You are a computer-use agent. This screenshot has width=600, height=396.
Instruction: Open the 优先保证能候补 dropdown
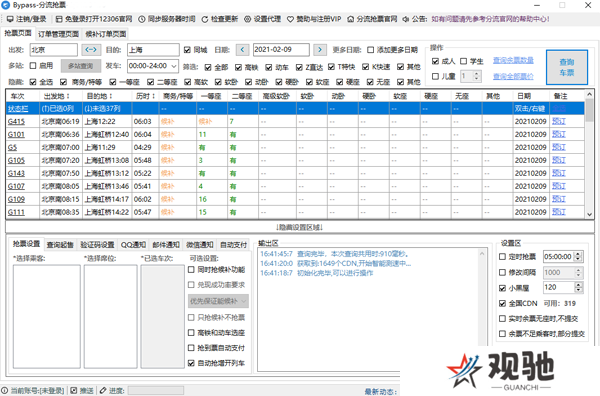tap(218, 301)
